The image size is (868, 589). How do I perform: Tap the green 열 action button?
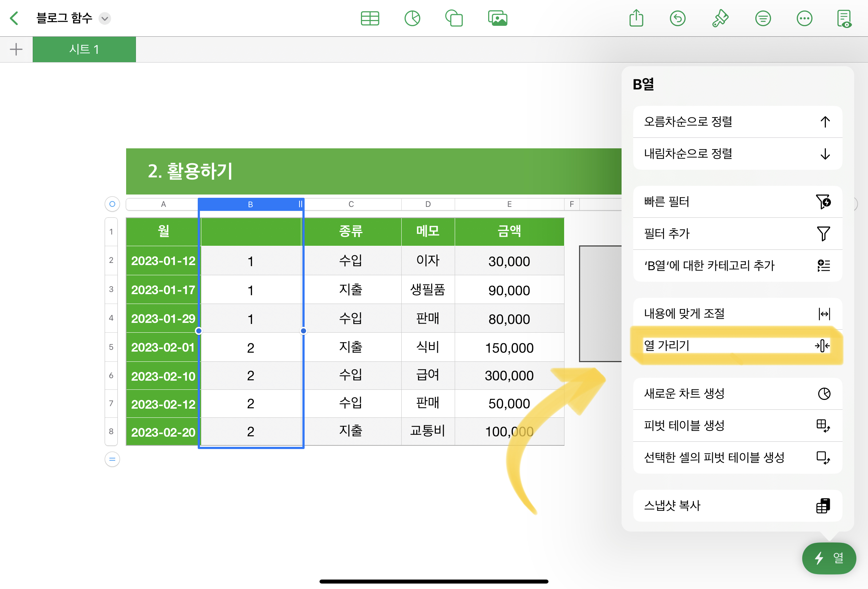[x=829, y=558]
